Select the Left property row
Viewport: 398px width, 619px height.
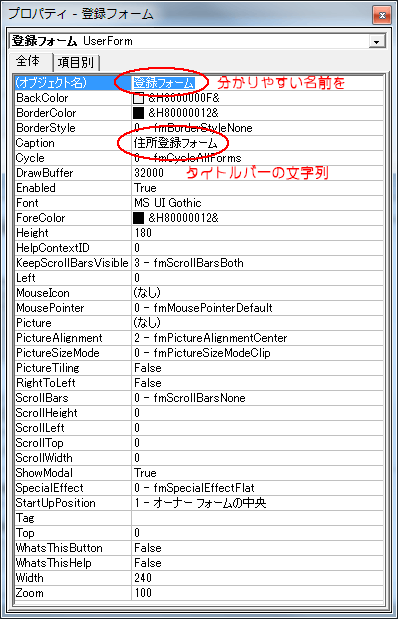coord(199,278)
